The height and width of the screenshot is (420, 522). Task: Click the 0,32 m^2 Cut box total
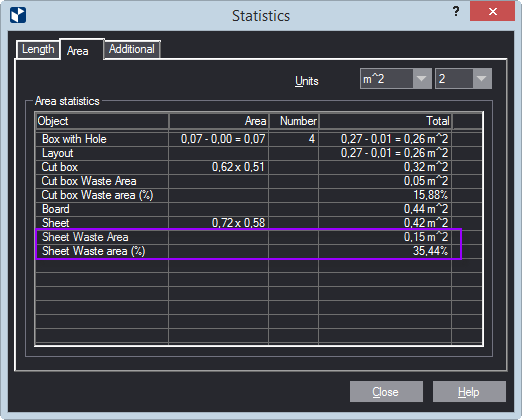pyautogui.click(x=426, y=167)
